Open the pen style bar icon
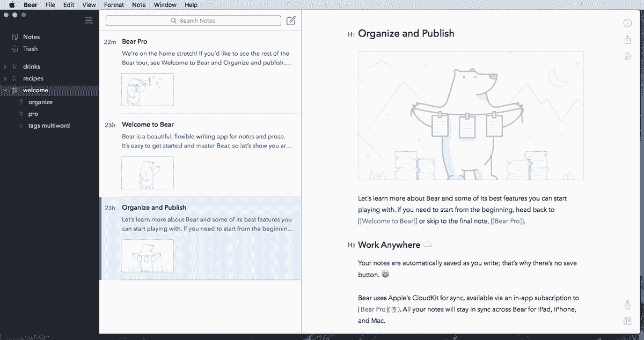This screenshot has width=644, height=340. coord(627,305)
